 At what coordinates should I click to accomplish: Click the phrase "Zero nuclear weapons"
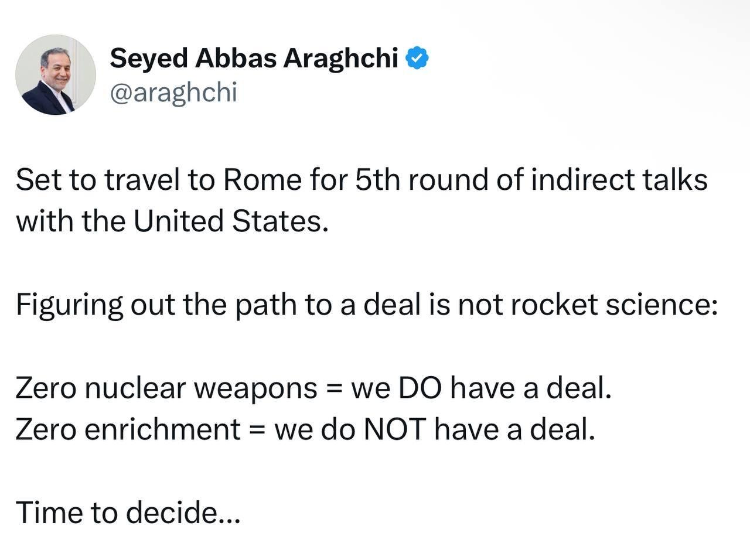pyautogui.click(x=166, y=388)
